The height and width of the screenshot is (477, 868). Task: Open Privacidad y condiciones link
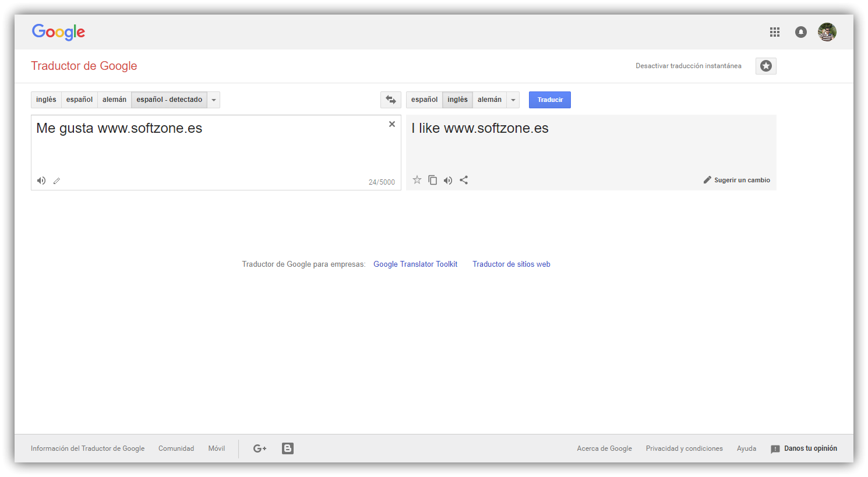click(684, 448)
